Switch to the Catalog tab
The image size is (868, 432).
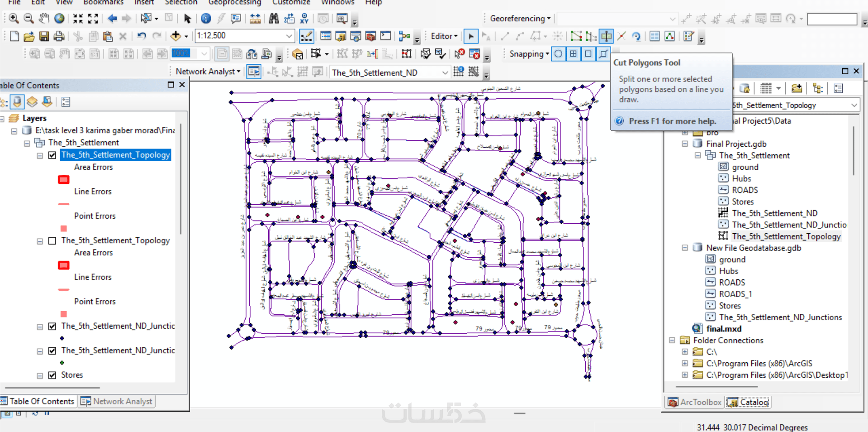click(x=748, y=402)
